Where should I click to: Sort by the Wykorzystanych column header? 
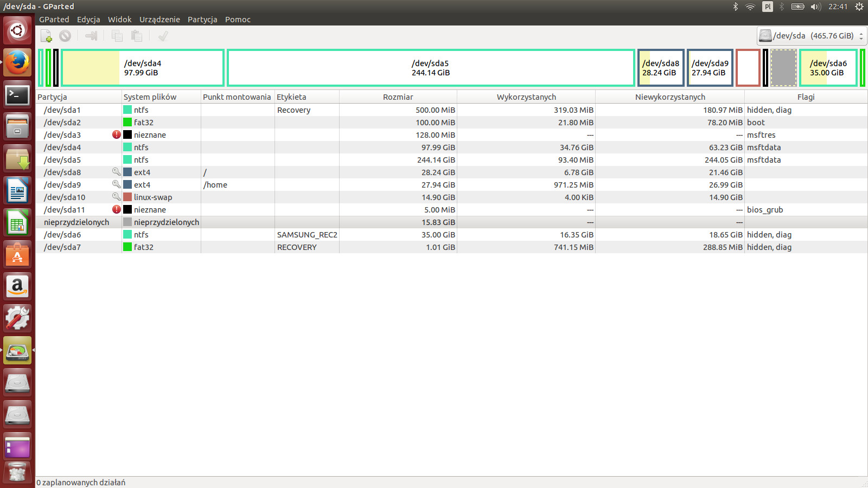pos(526,97)
